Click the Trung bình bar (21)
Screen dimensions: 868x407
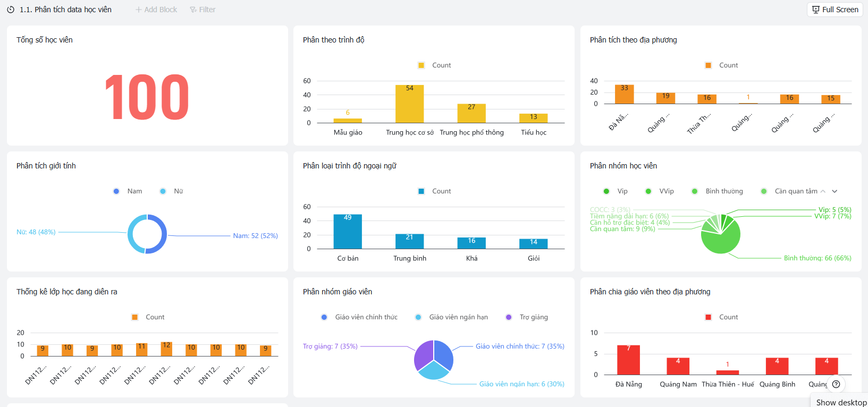[x=410, y=241]
